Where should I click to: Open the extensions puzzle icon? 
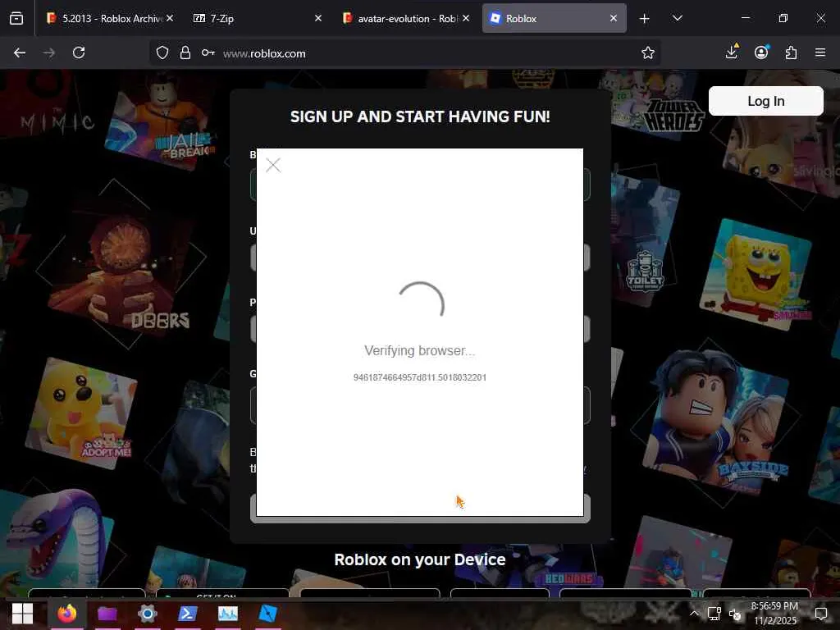coord(791,52)
